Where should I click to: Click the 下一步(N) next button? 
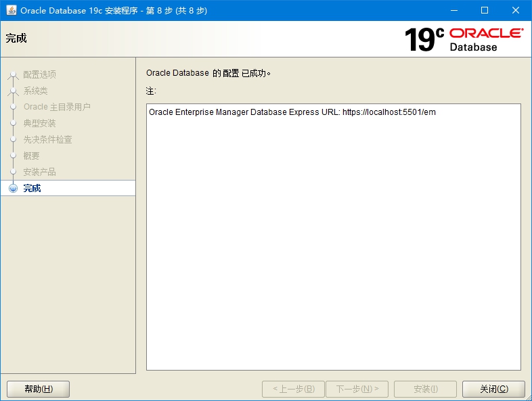point(357,389)
